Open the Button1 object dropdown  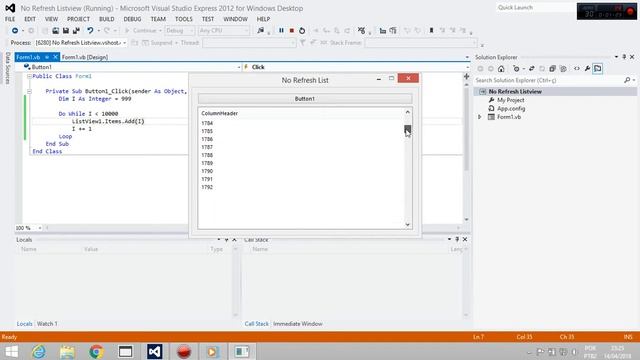point(239,67)
